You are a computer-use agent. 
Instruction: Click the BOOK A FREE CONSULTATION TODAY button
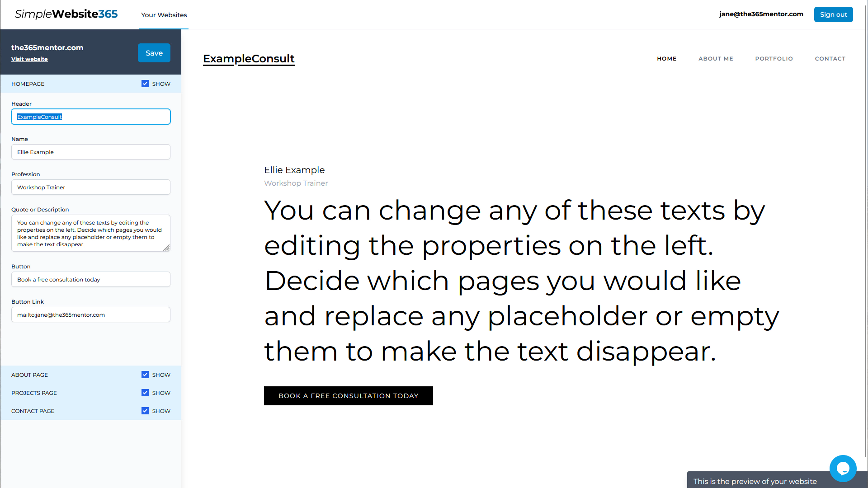coord(348,395)
